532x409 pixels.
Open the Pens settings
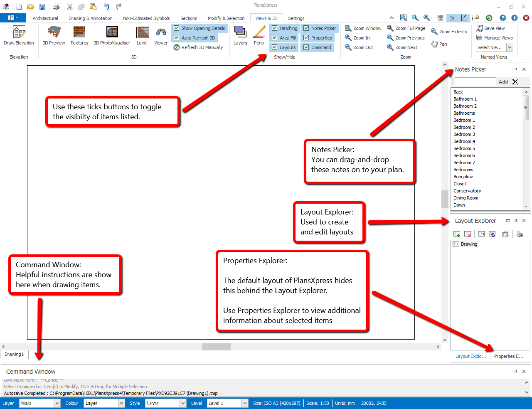coord(259,36)
